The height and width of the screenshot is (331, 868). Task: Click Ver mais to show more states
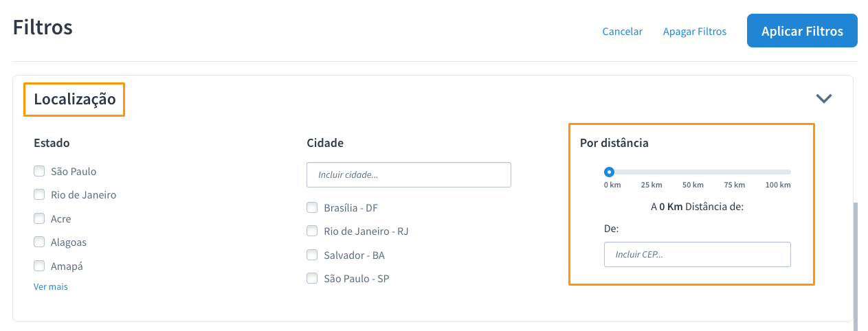51,286
